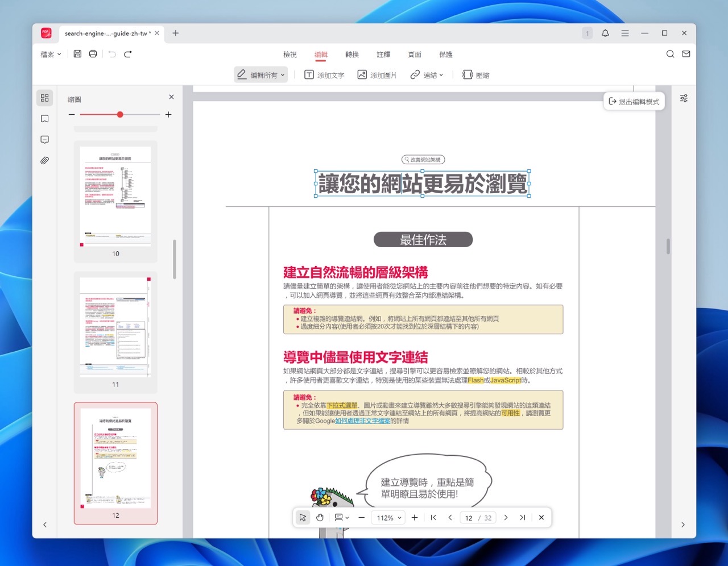Click the search magnifier icon

(670, 54)
